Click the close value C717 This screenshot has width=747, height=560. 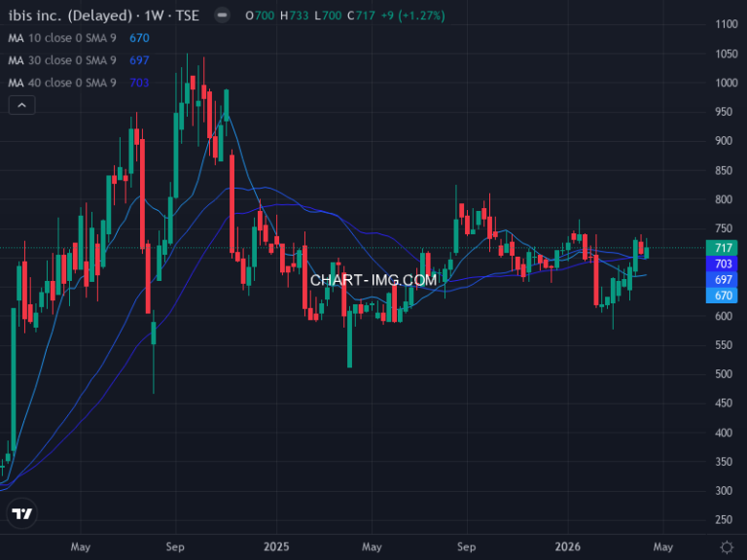(361, 16)
